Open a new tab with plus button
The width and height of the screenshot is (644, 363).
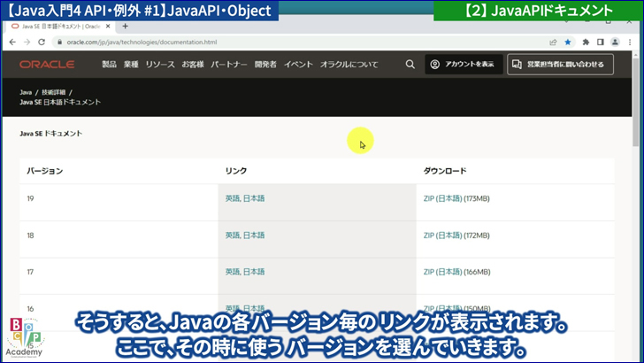tap(126, 27)
